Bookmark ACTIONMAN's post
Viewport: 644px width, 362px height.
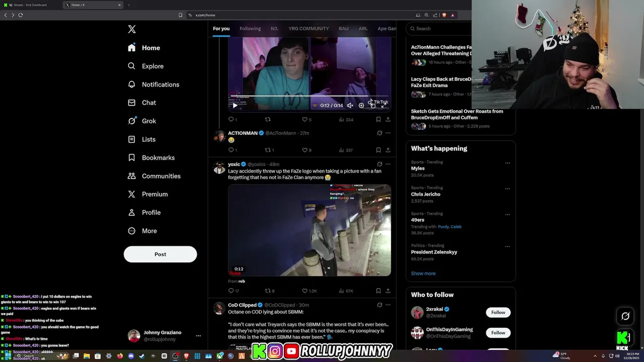378,150
